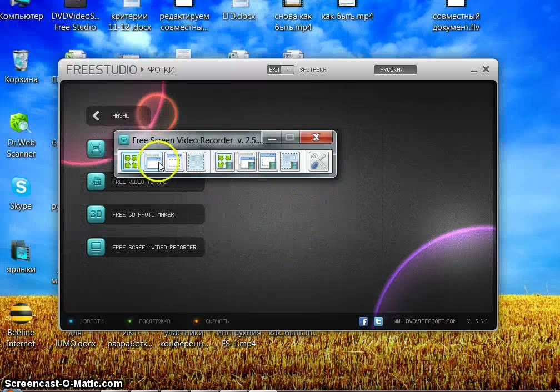Select capture window screenshot icon
Image resolution: width=560 pixels, height=392 pixels.
153,162
